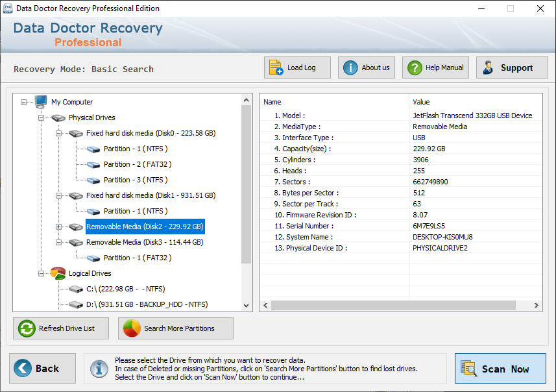Click the Partition - 3 NTFS icon

[x=93, y=180]
